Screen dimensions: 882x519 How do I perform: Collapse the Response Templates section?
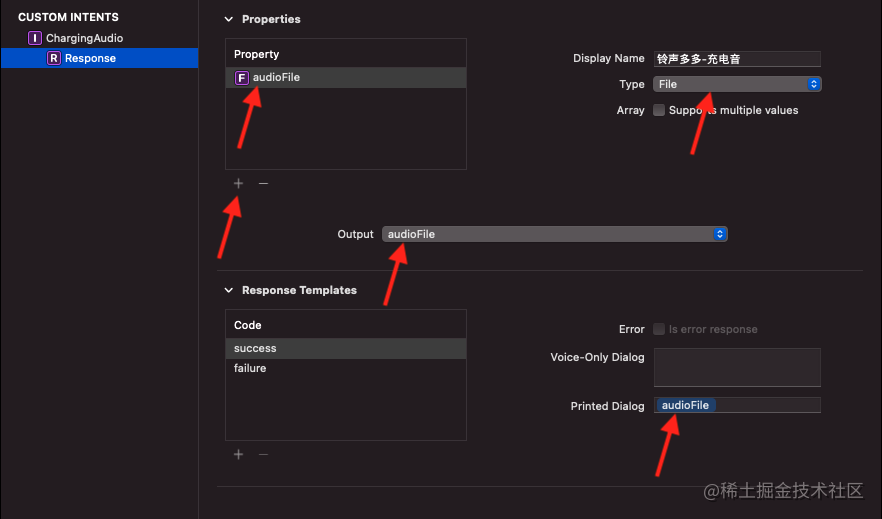tap(228, 290)
